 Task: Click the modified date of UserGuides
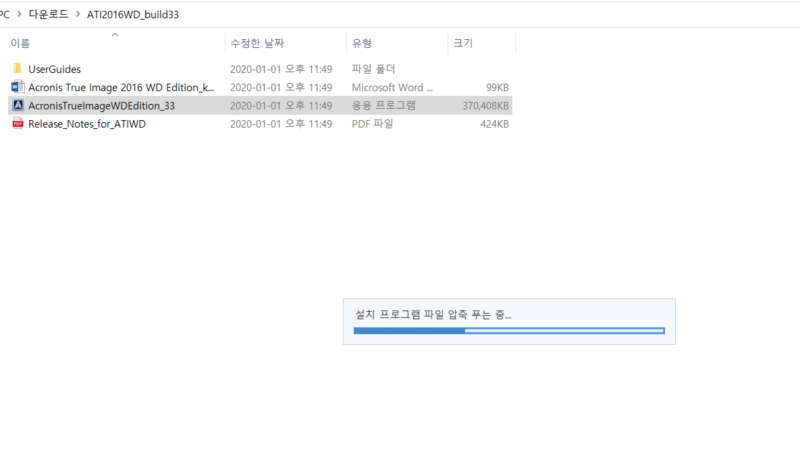(281, 69)
